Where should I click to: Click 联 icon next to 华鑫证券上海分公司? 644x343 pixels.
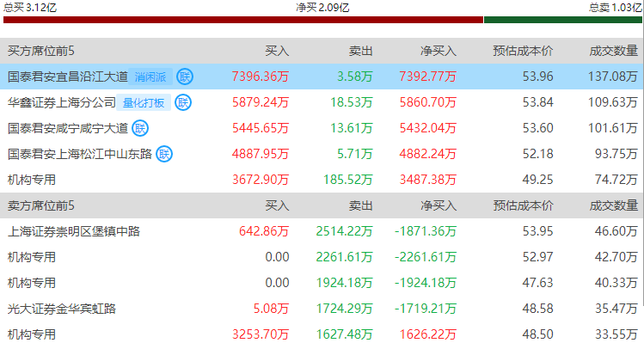183,102
